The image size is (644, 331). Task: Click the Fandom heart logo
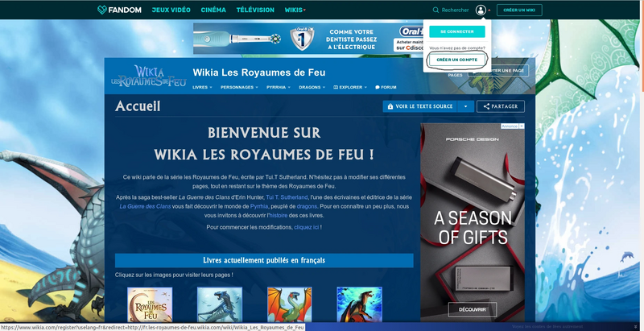101,10
